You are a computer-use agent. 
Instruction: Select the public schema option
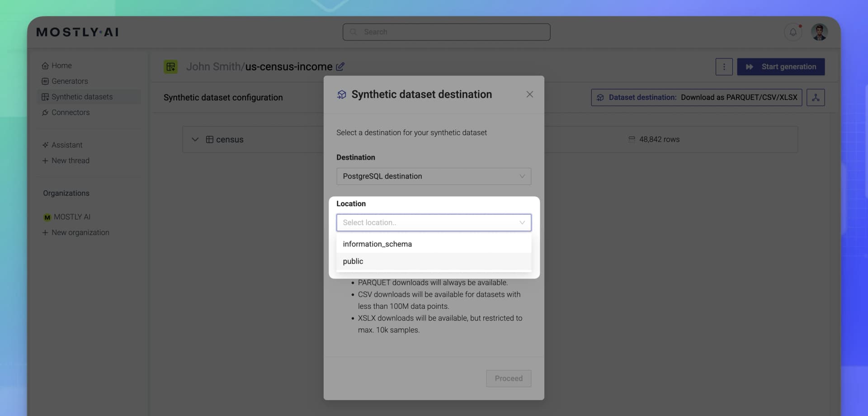(x=353, y=261)
